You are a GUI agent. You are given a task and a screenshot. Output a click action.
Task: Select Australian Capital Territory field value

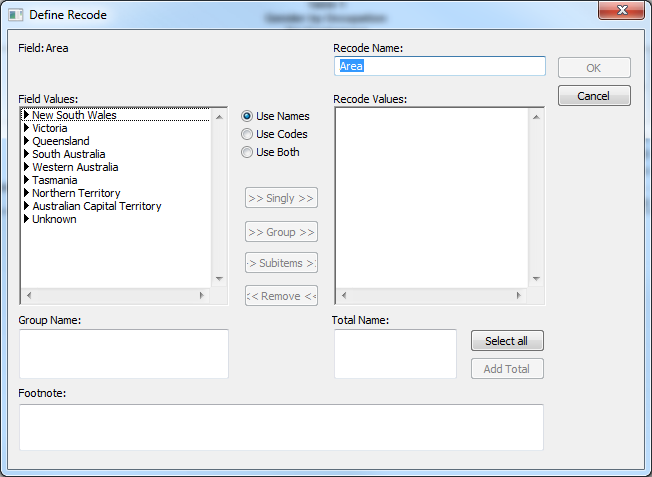pos(96,206)
